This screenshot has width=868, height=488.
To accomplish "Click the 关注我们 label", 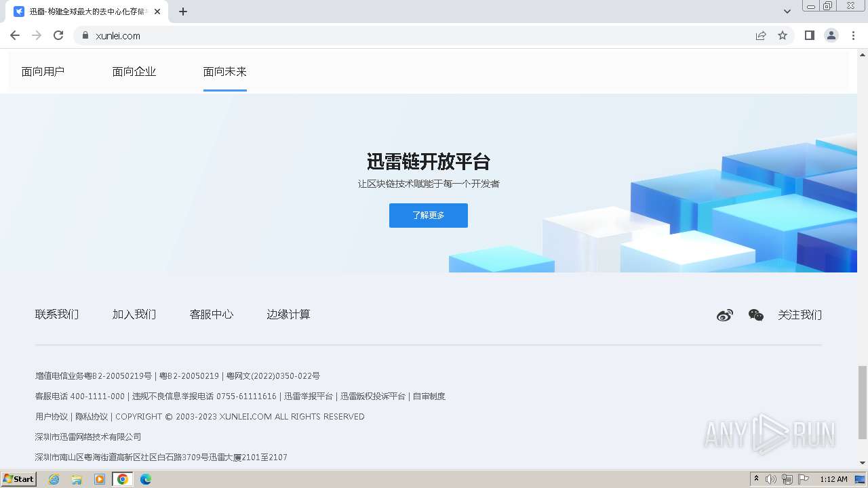I will click(800, 314).
